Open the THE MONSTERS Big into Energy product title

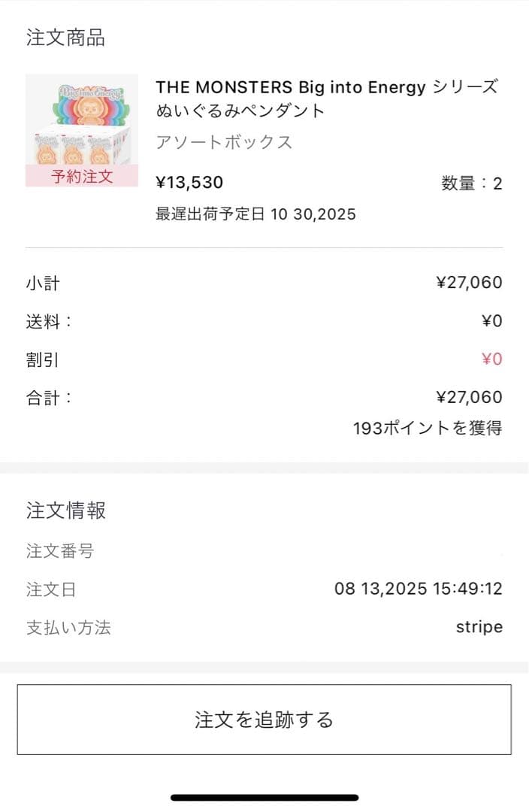tap(326, 98)
